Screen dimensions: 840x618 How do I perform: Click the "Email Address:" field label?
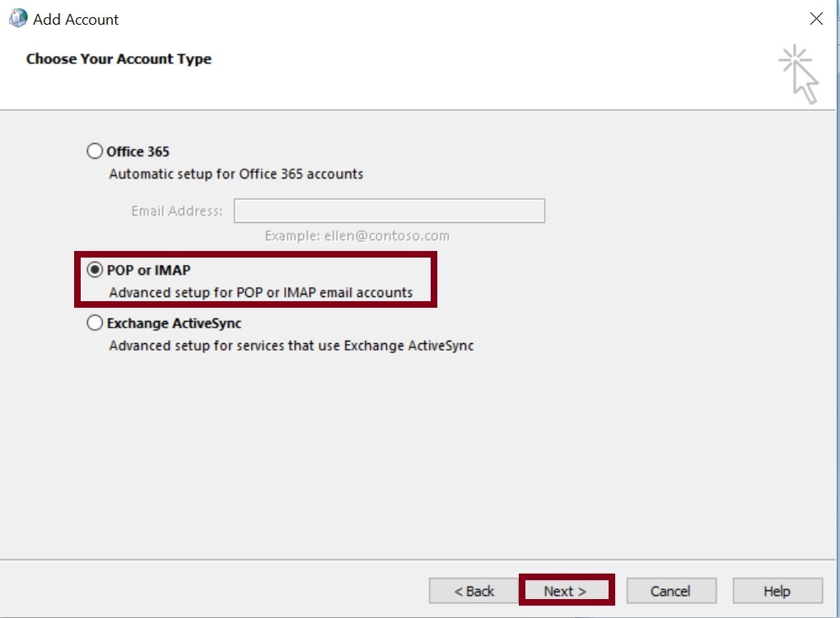(177, 211)
